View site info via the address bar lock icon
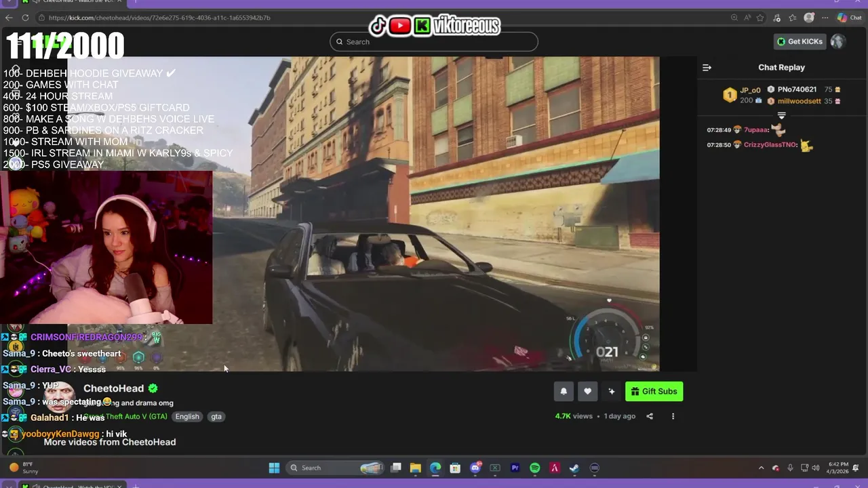Image resolution: width=868 pixels, height=488 pixels. (x=41, y=18)
